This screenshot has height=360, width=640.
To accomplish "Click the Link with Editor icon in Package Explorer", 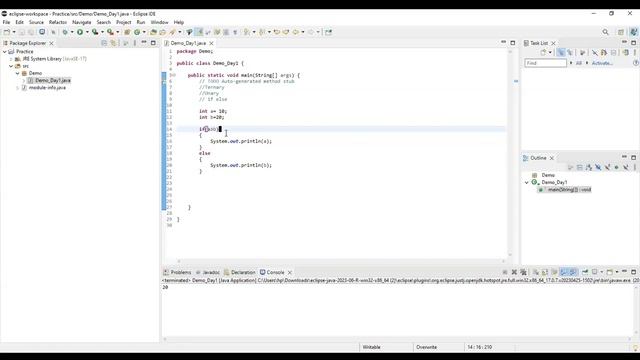I will coord(113,43).
